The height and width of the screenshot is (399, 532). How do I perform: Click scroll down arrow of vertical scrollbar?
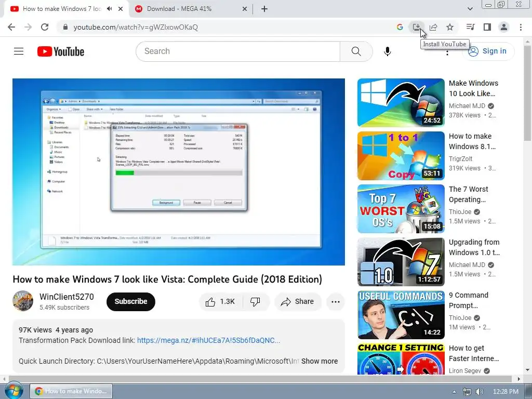[x=527, y=370]
